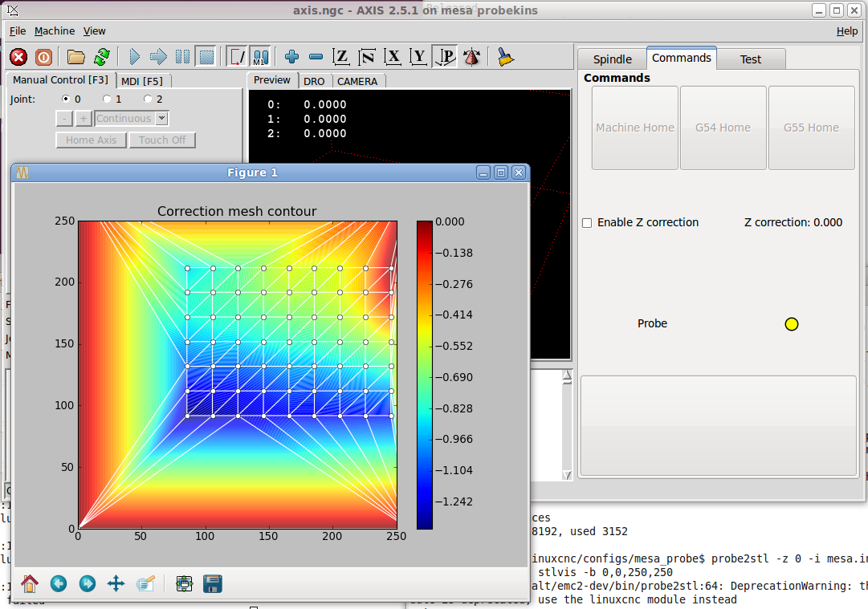Reload the current file icon
Viewport: 868px width, 609px height.
[102, 57]
